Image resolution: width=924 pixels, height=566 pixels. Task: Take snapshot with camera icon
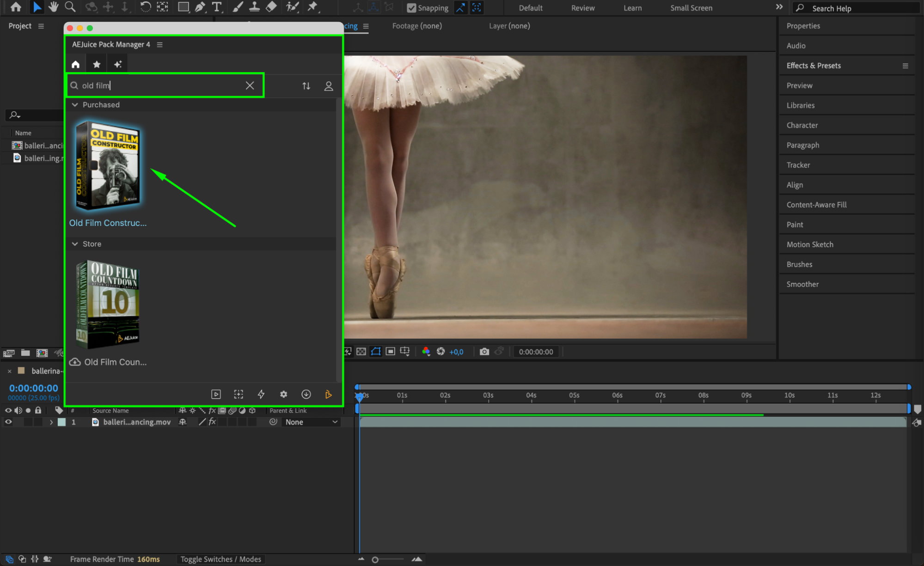(484, 352)
